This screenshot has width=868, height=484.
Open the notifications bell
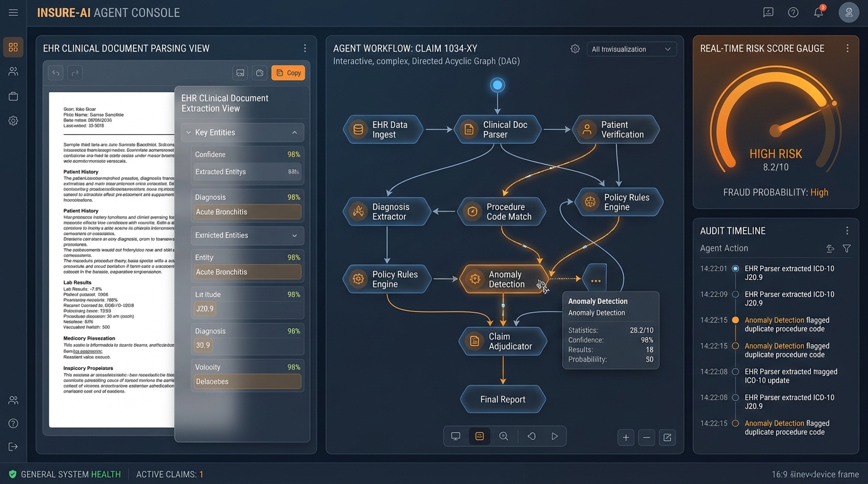coord(819,13)
